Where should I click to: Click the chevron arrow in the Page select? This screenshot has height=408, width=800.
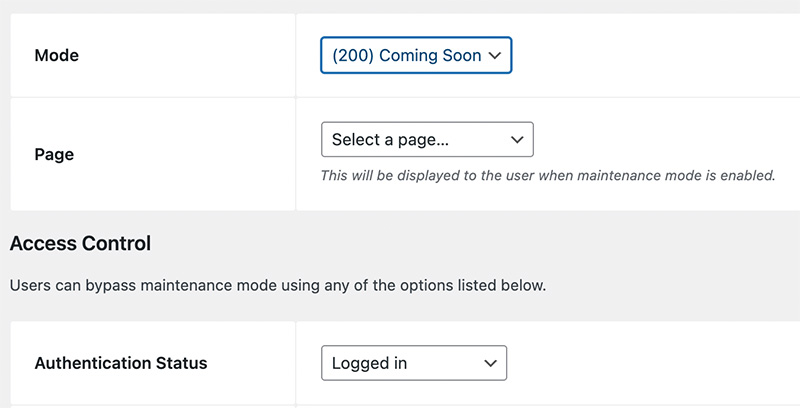click(x=517, y=140)
